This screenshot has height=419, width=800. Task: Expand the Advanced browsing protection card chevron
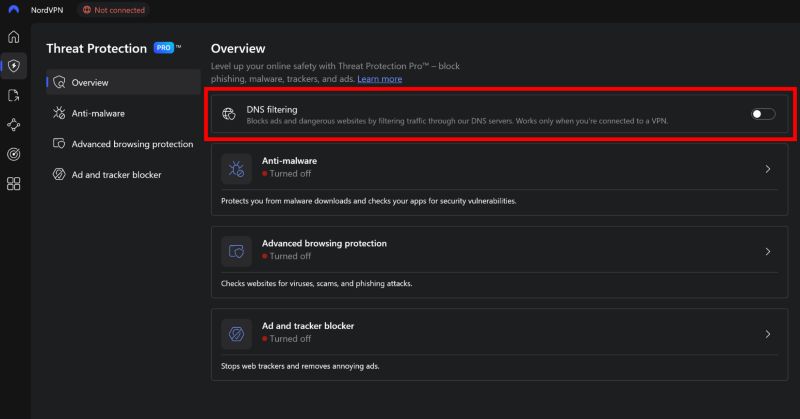[x=768, y=252]
